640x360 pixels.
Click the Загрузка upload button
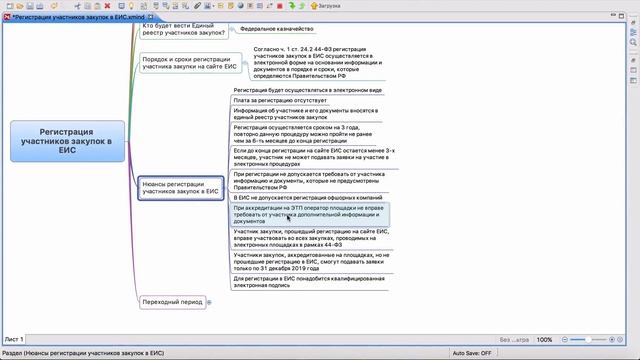(x=325, y=6)
